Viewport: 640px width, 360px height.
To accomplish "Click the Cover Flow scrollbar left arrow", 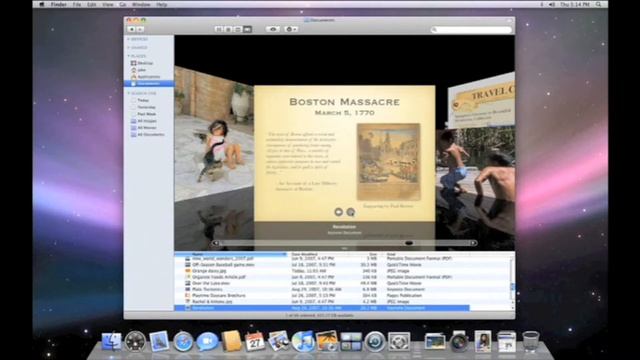I will pos(216,243).
